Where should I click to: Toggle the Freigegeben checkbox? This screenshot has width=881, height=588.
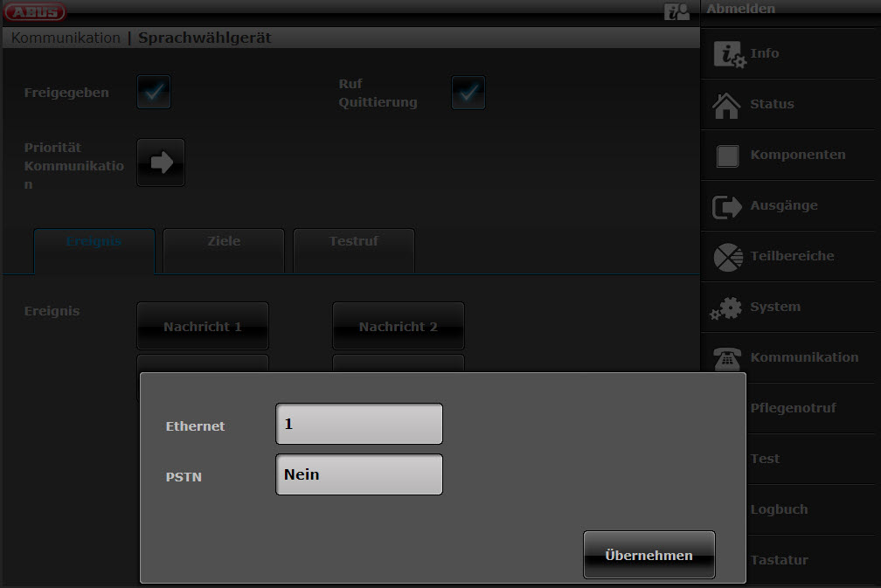154,93
